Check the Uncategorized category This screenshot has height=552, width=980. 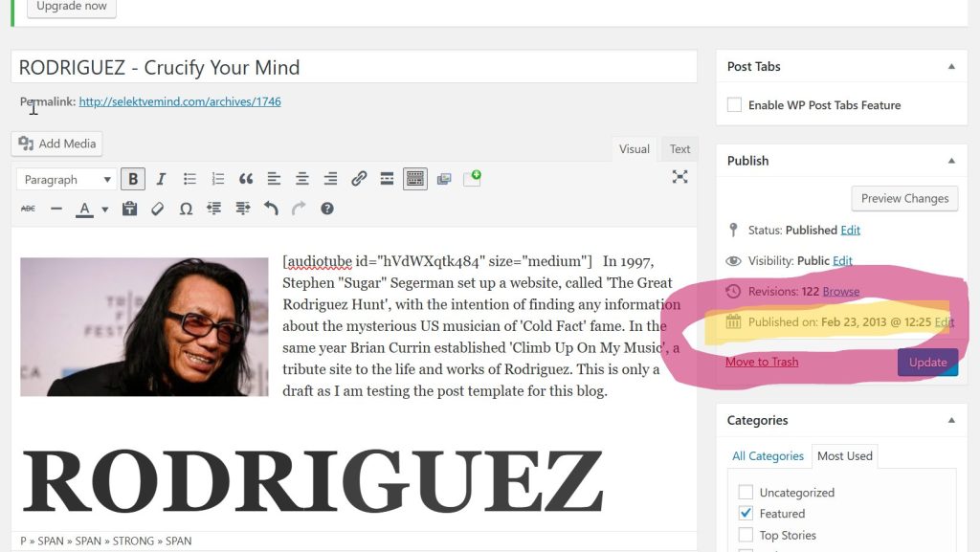tap(746, 492)
